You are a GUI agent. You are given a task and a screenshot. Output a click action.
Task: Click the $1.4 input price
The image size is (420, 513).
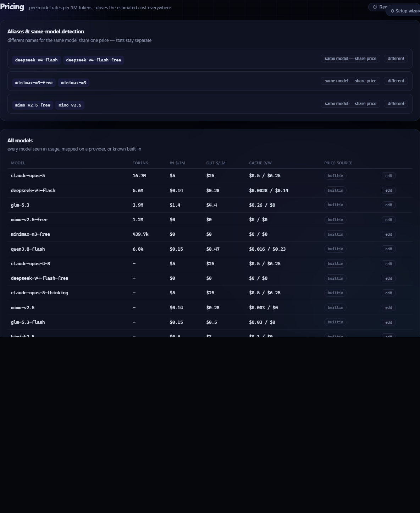pyautogui.click(x=175, y=205)
